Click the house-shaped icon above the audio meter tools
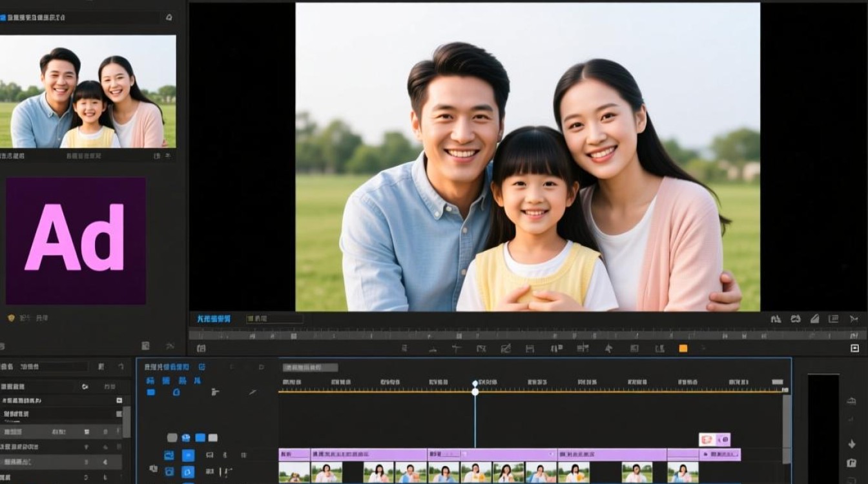868x484 pixels. click(852, 401)
